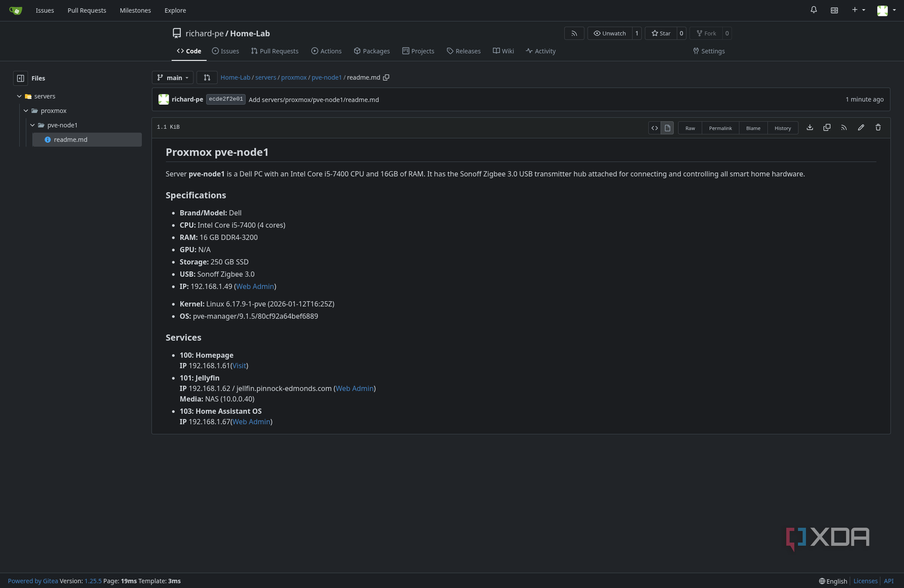Screen dimensions: 904x588
Task: Open commit ecde2f2e01
Action: click(x=226, y=100)
